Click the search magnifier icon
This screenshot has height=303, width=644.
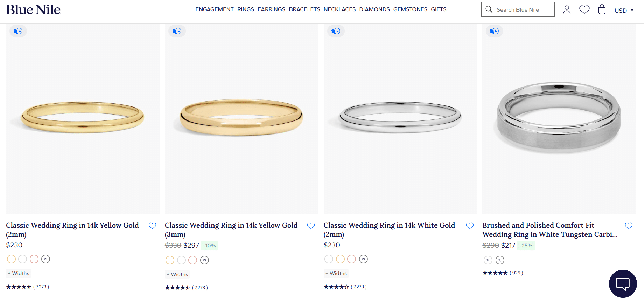[489, 9]
